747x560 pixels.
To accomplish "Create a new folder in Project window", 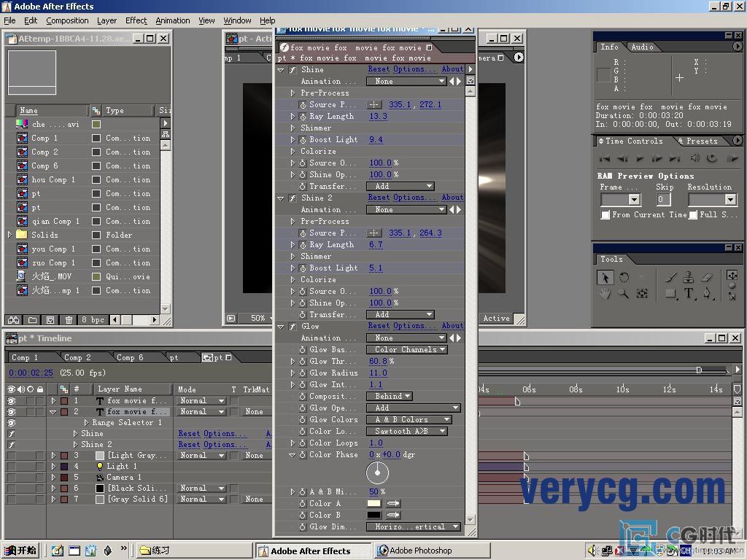I will [32, 320].
